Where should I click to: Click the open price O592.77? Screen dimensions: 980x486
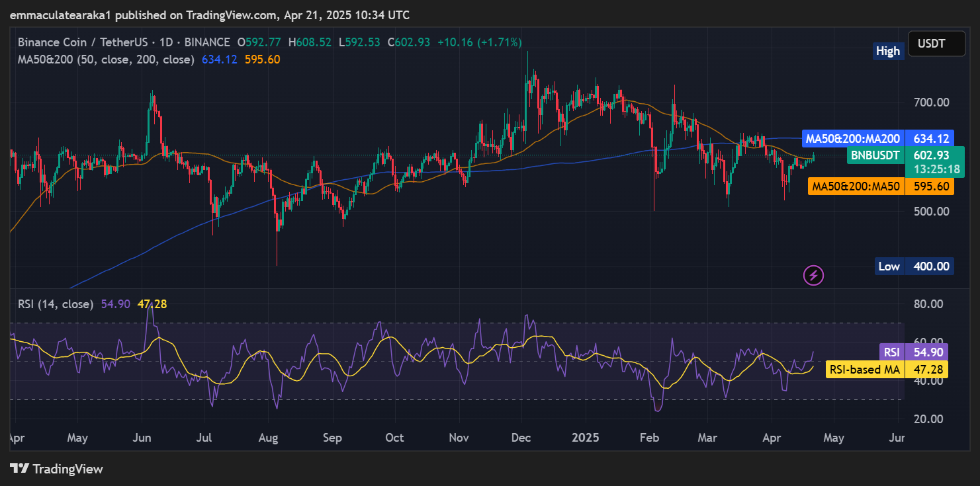tap(260, 42)
